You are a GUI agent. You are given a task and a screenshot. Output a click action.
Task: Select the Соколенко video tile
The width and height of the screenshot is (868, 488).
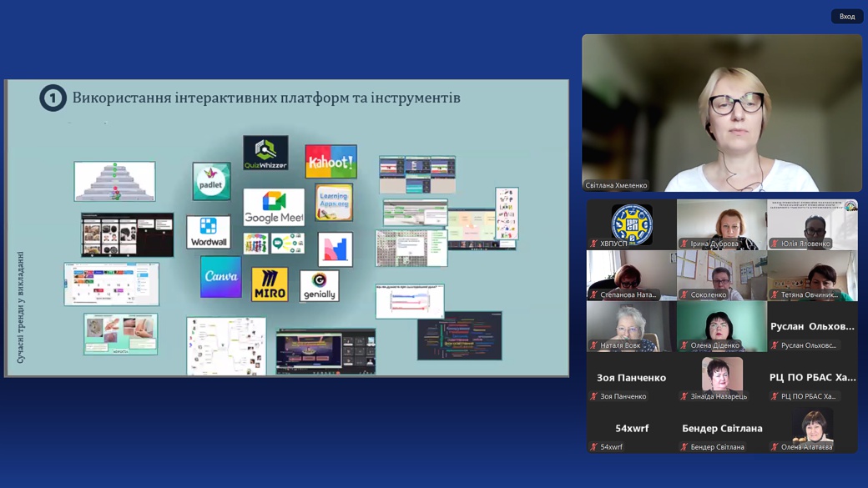coord(722,275)
